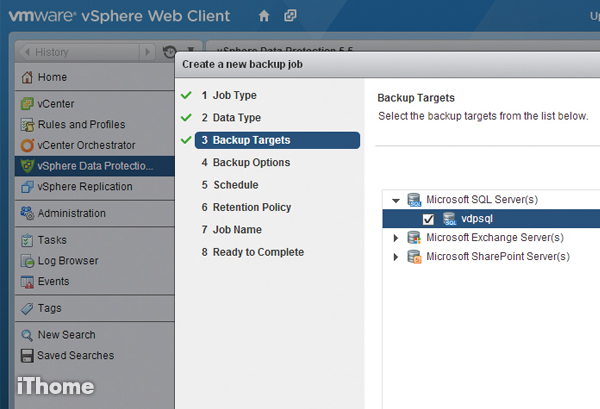Click the History forward arrow
This screenshot has width=600, height=409.
[148, 52]
